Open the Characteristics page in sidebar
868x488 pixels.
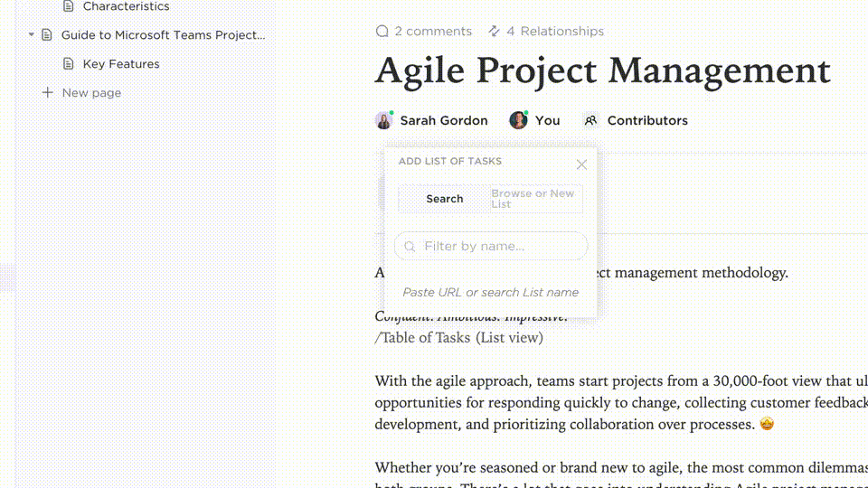pyautogui.click(x=126, y=6)
